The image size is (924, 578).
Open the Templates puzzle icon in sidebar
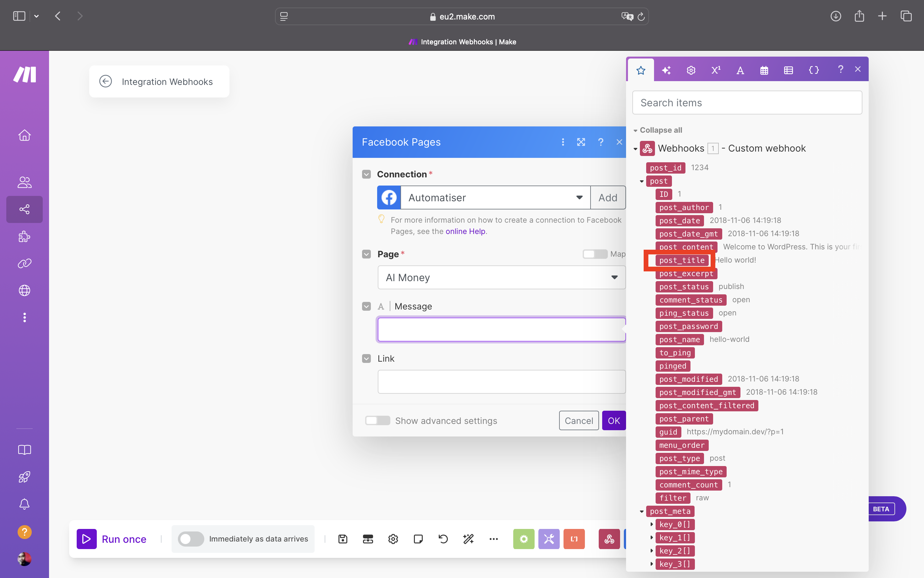(25, 236)
